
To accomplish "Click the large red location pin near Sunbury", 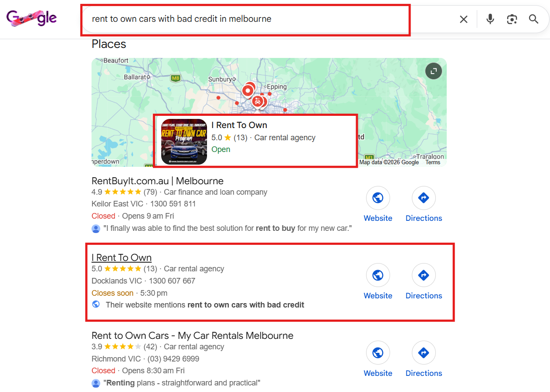I will click(248, 91).
